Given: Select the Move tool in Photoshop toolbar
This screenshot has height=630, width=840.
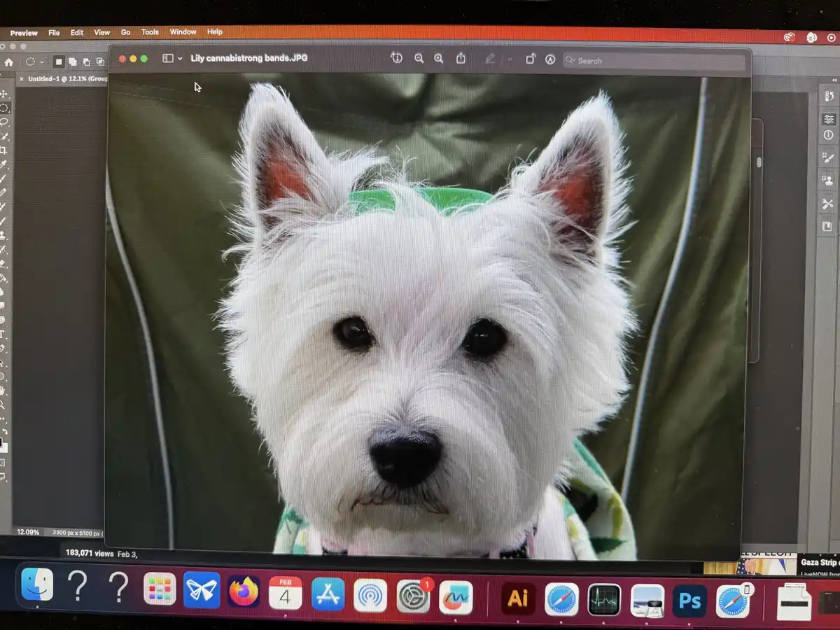Looking at the screenshot, I should [4, 94].
